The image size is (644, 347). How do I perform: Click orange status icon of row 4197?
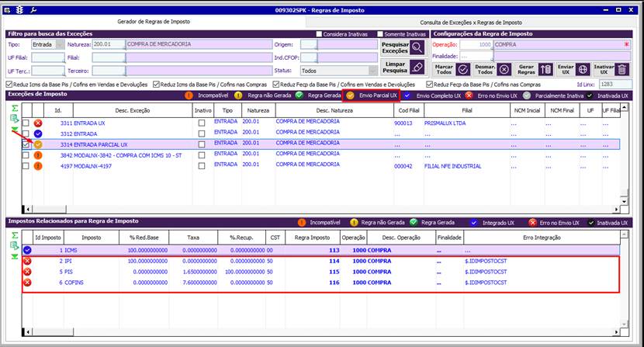click(x=38, y=166)
